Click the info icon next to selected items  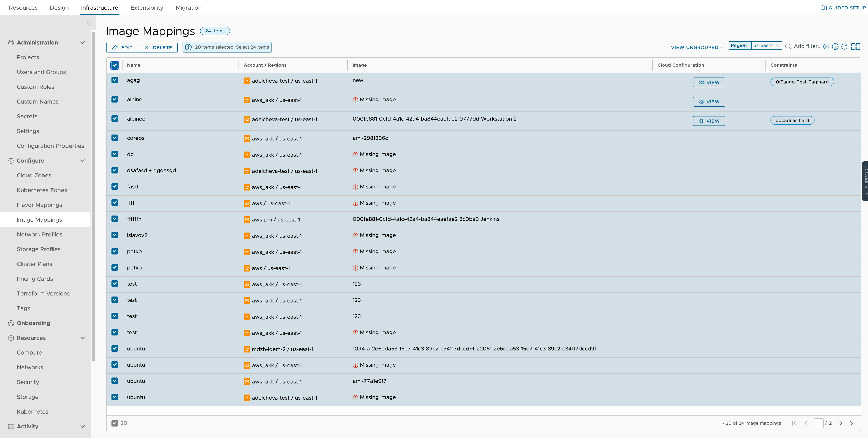(189, 47)
